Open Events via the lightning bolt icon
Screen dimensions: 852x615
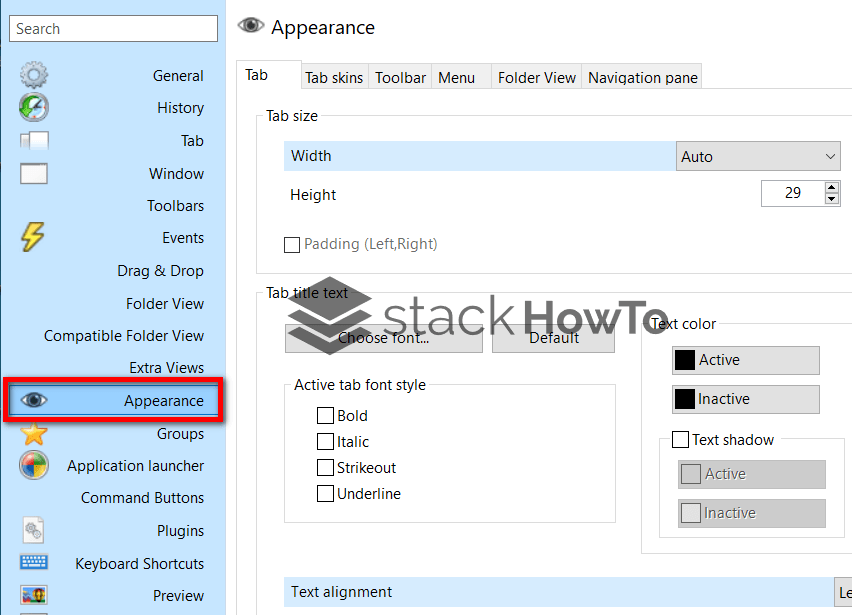(33, 237)
